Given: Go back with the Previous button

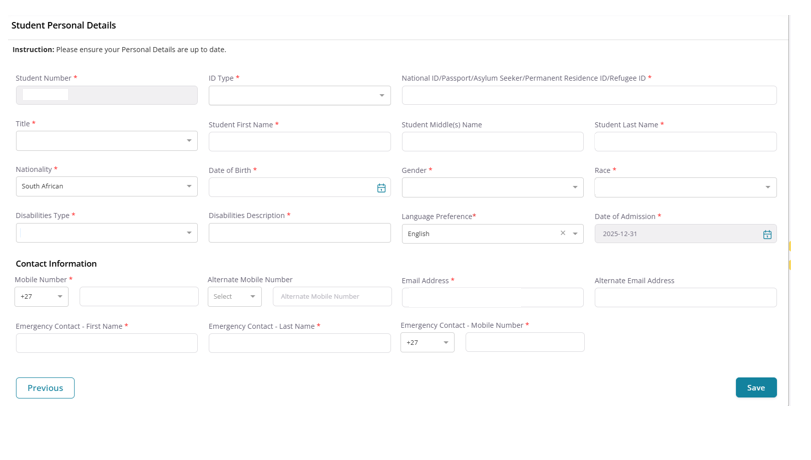Looking at the screenshot, I should tap(45, 388).
